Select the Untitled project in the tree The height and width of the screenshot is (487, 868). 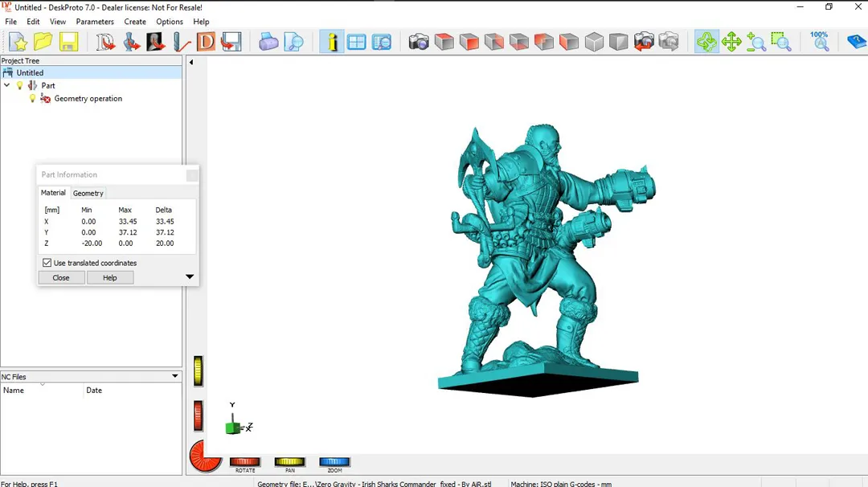click(30, 72)
